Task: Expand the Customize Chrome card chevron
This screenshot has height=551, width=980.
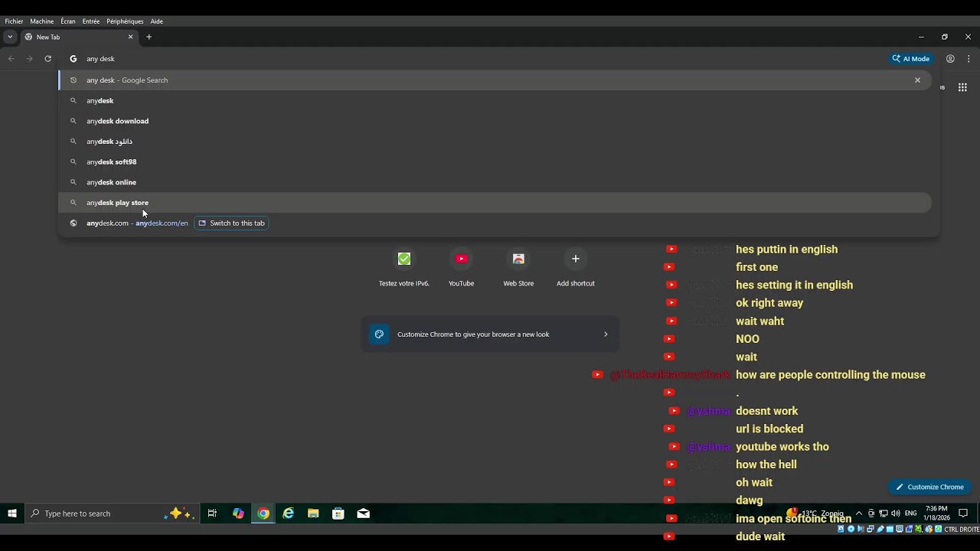Action: pyautogui.click(x=606, y=334)
